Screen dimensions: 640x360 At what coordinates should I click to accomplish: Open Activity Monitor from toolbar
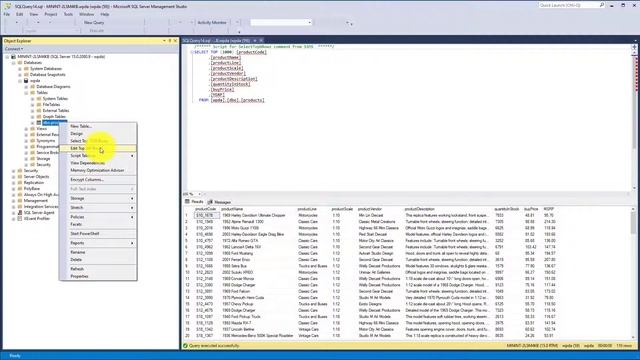[x=211, y=22]
